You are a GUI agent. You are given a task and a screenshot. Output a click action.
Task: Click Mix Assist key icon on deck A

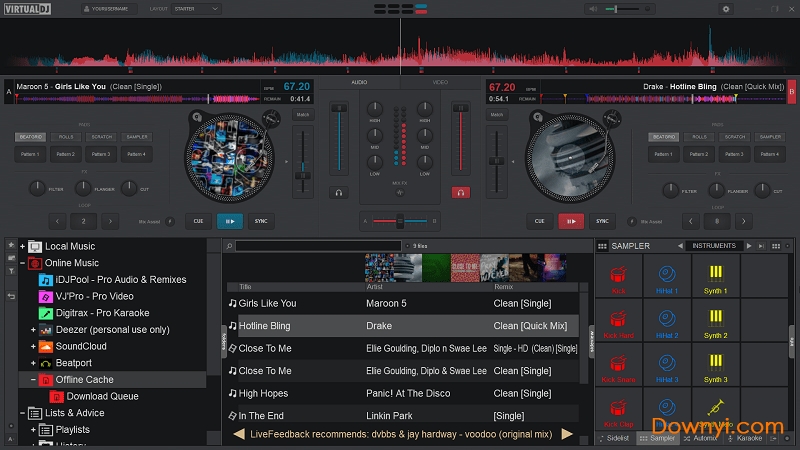click(170, 221)
